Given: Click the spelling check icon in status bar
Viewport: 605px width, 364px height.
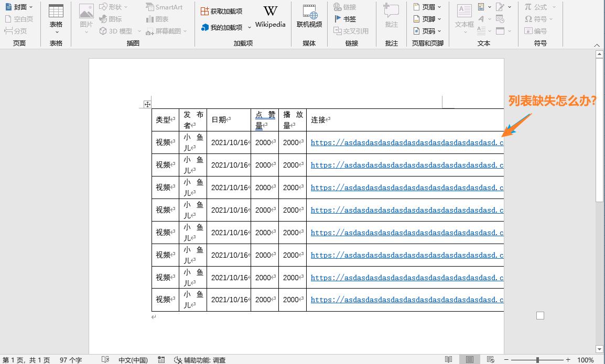Looking at the screenshot, I should click(x=105, y=360).
